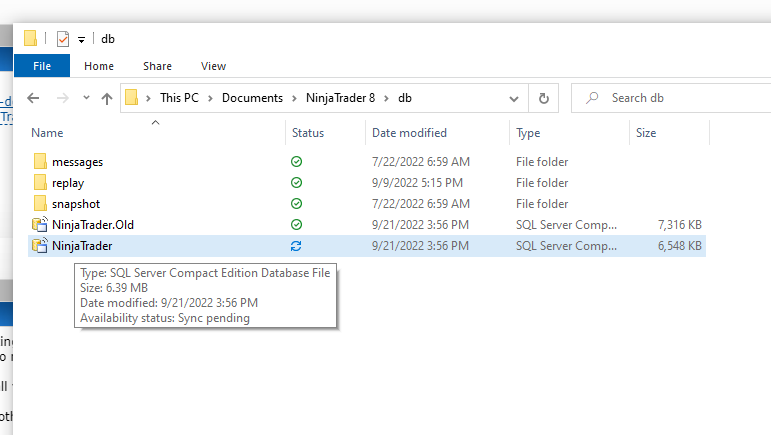Click the replay folder name
Viewport: 771px width, 435px height.
[68, 183]
